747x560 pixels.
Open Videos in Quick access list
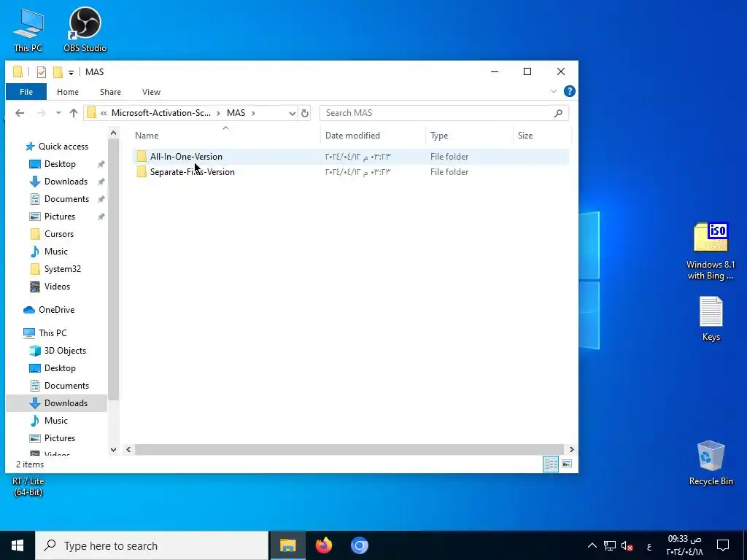pyautogui.click(x=57, y=287)
